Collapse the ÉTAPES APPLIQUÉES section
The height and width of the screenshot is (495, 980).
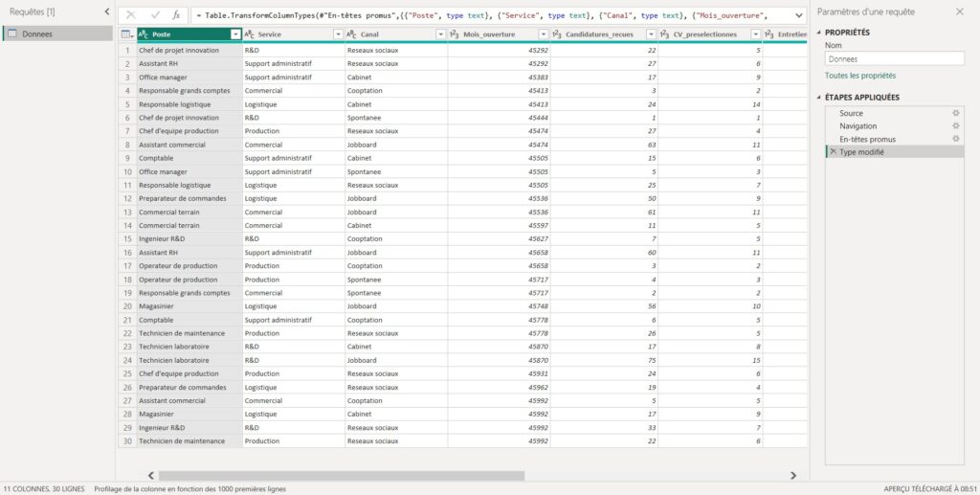pyautogui.click(x=819, y=98)
